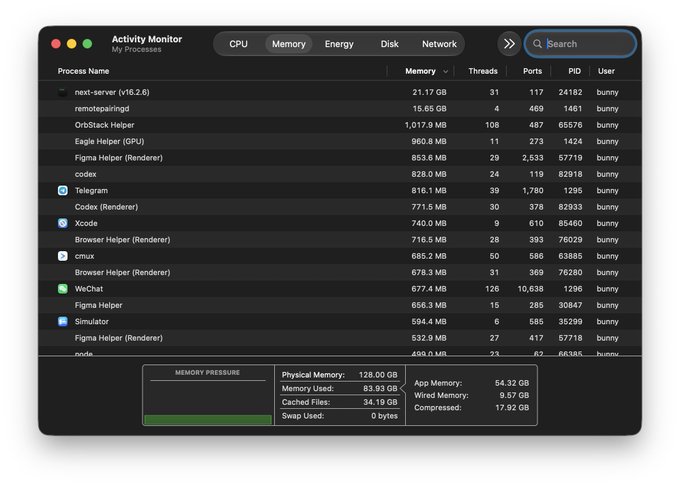Select the OrbStack Helper process
Screen dimensions: 680x486
click(340, 125)
